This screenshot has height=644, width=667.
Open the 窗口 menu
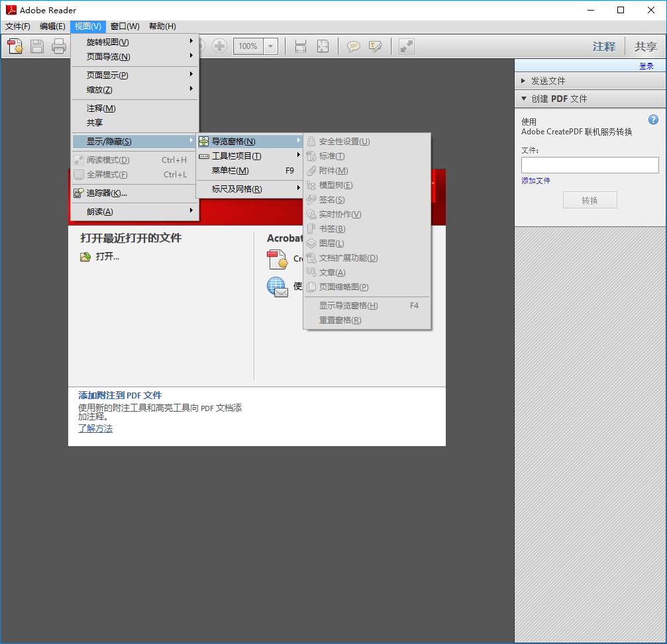coord(125,26)
